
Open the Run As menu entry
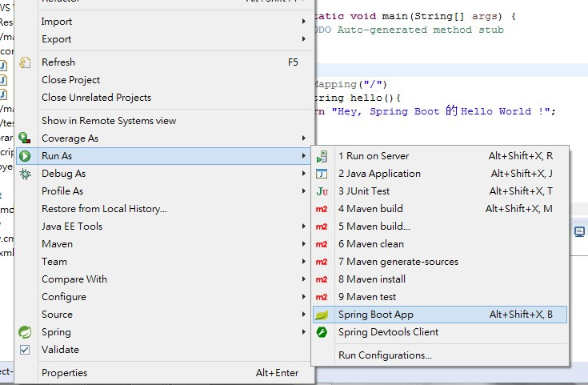tap(164, 156)
